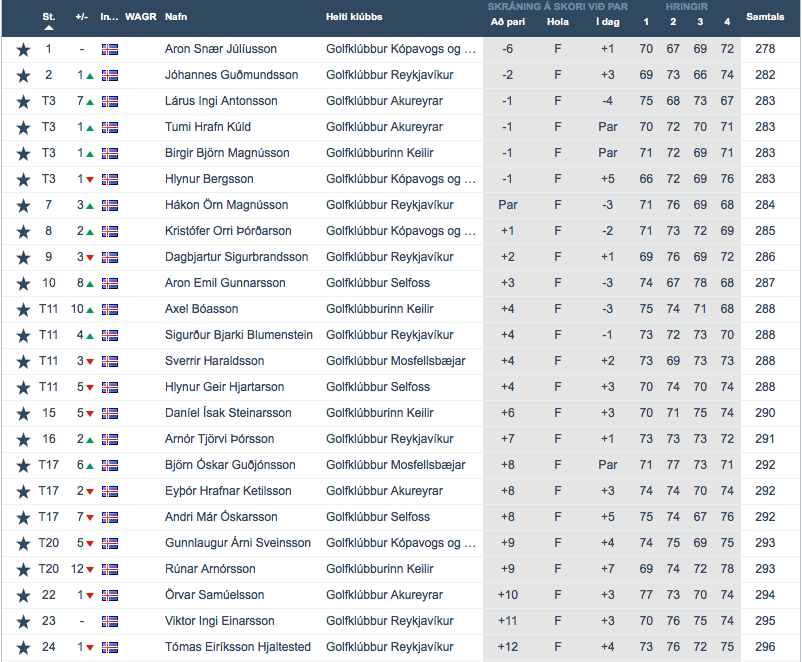Star Sverrir Haraldsson as favorite
Viewport: 802px width, 662px height.
pos(23,362)
